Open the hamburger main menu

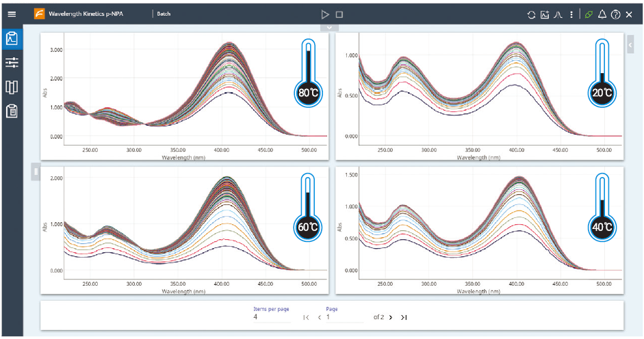click(11, 14)
